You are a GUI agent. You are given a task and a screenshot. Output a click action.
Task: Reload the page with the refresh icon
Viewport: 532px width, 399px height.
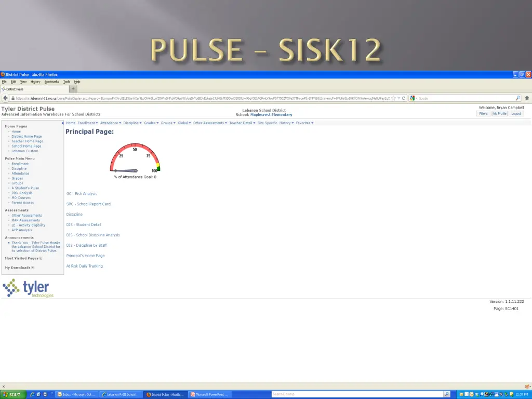pos(403,98)
